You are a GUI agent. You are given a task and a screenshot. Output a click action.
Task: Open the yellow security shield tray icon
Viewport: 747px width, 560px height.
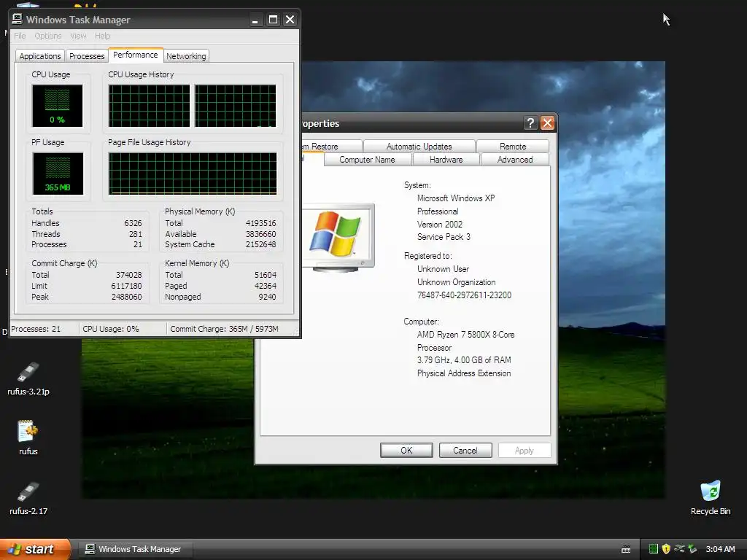(x=666, y=549)
